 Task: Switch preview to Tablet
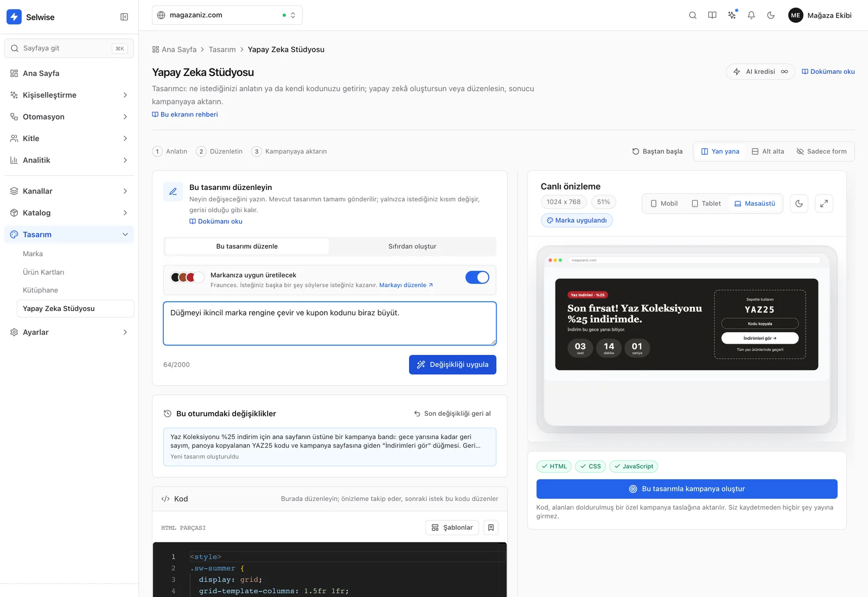coord(706,204)
